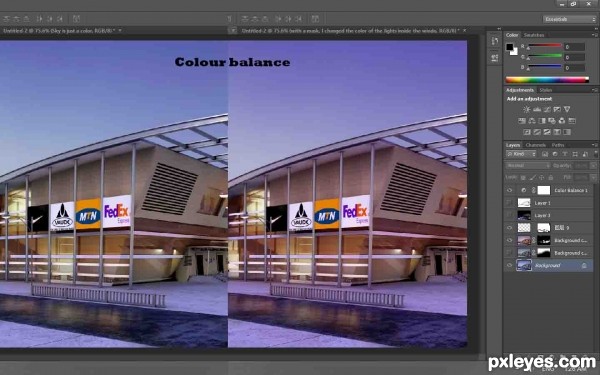Hide the Background layer's eye icon
Image resolution: width=600 pixels, height=375 pixels.
coord(509,265)
